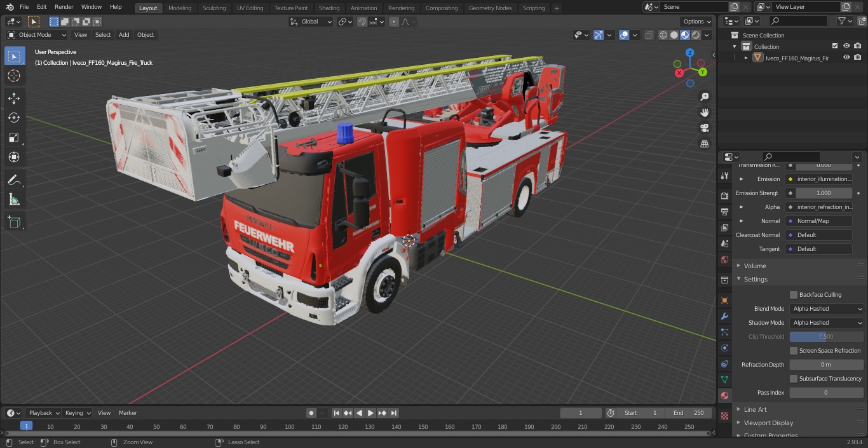Toggle snapping magnet in header

[362, 22]
